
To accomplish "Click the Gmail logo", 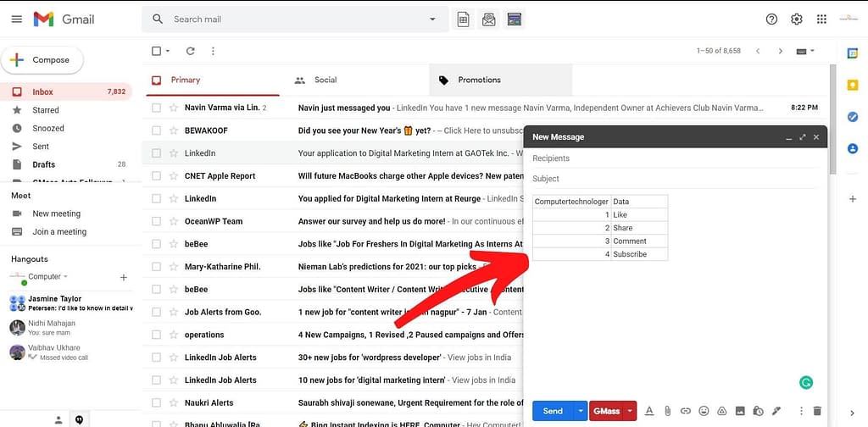I will point(64,19).
